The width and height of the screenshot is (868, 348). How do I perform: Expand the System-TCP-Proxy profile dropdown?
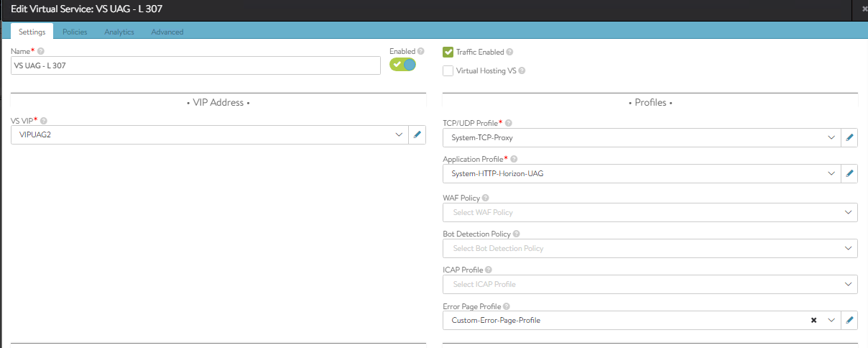click(831, 137)
